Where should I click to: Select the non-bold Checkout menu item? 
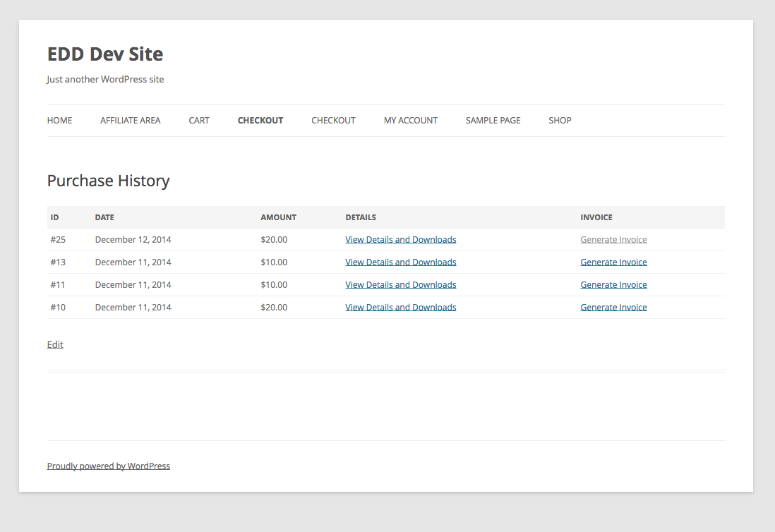pyautogui.click(x=333, y=121)
